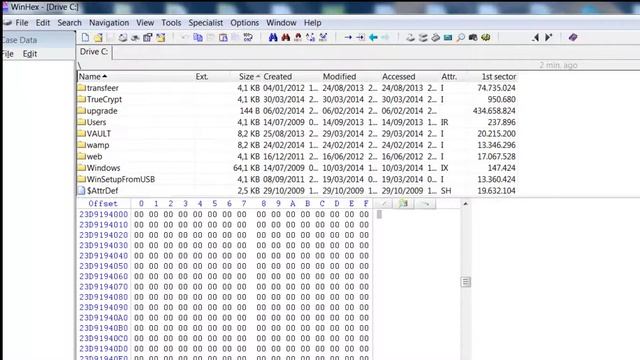
Task: Click the Clone Disk toolbar icon
Action: click(x=423, y=38)
